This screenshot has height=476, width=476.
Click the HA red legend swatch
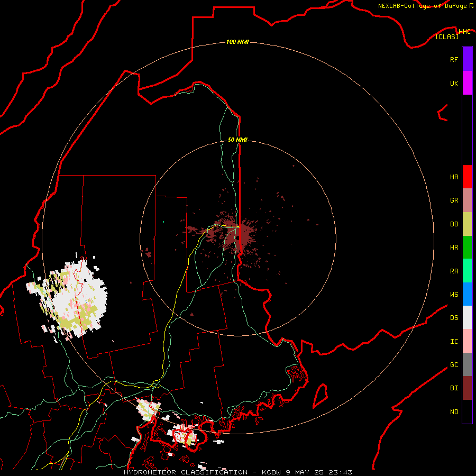tap(467, 177)
